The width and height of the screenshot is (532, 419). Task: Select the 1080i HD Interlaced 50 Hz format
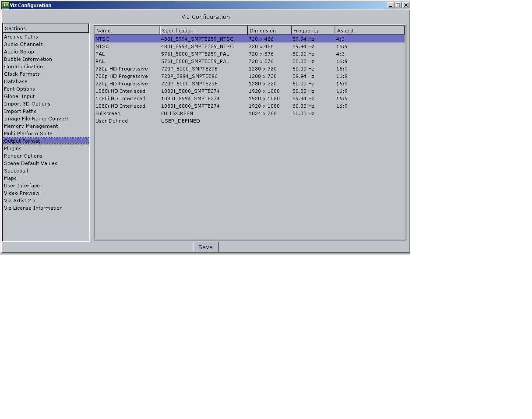(x=175, y=91)
